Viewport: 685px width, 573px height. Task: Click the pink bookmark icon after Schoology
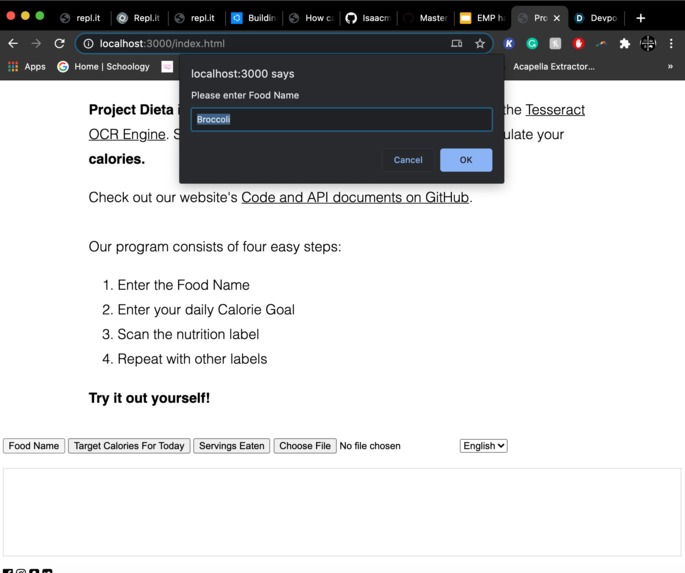point(167,66)
